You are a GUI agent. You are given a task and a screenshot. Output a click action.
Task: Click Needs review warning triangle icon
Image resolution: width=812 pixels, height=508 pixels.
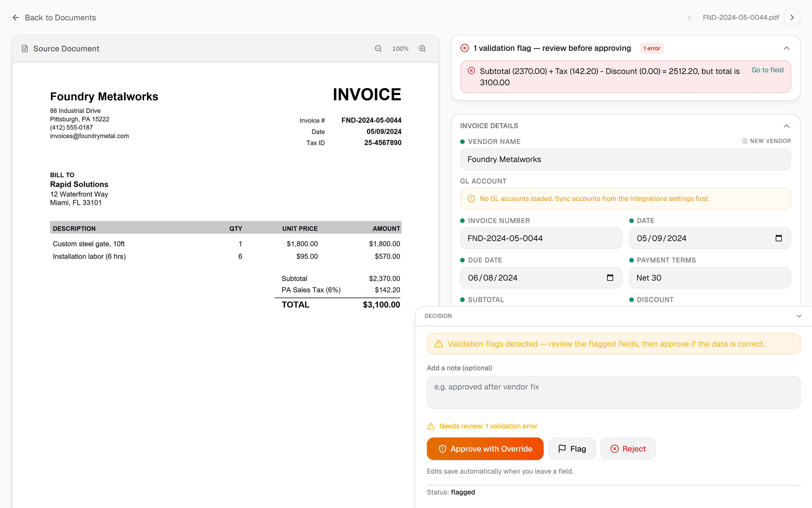pos(431,426)
